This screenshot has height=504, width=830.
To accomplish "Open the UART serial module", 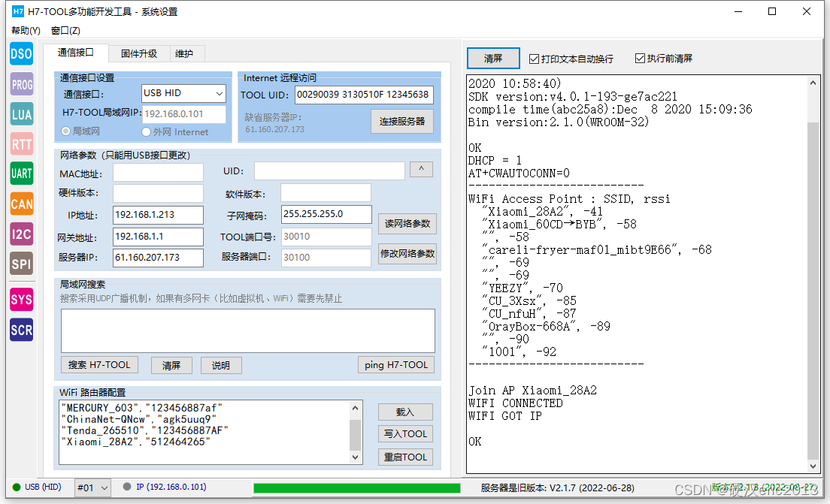I will pos(21,174).
